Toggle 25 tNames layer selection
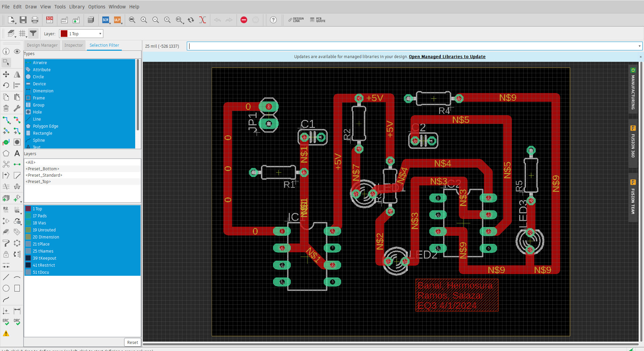Viewport: 644px width, 351px height. point(83,251)
